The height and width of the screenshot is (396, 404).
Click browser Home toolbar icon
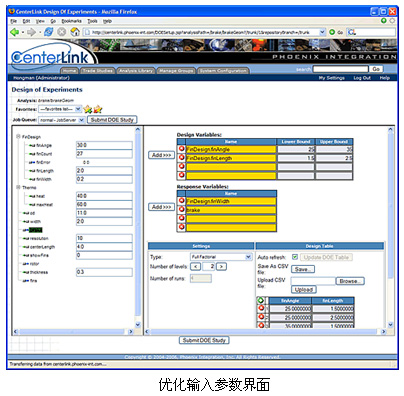tap(75, 32)
